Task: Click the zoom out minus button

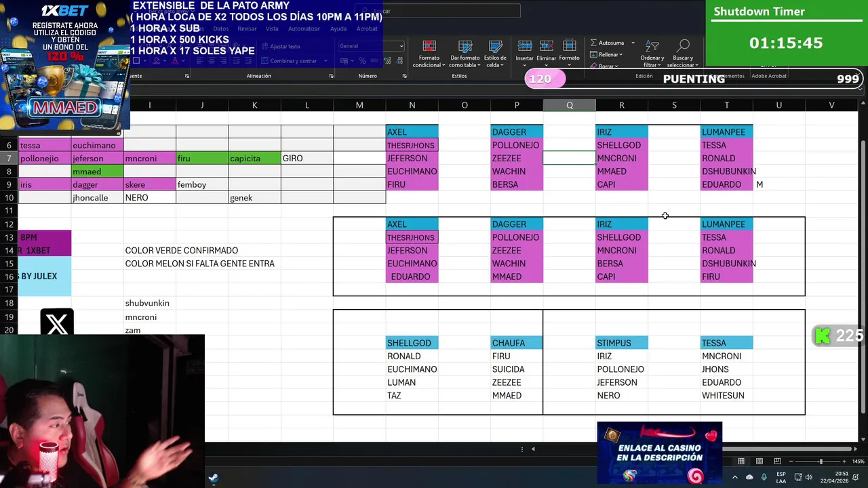Action: click(791, 462)
